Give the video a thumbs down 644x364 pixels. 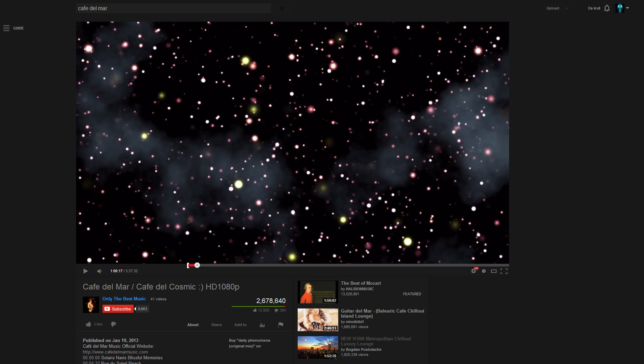113,324
